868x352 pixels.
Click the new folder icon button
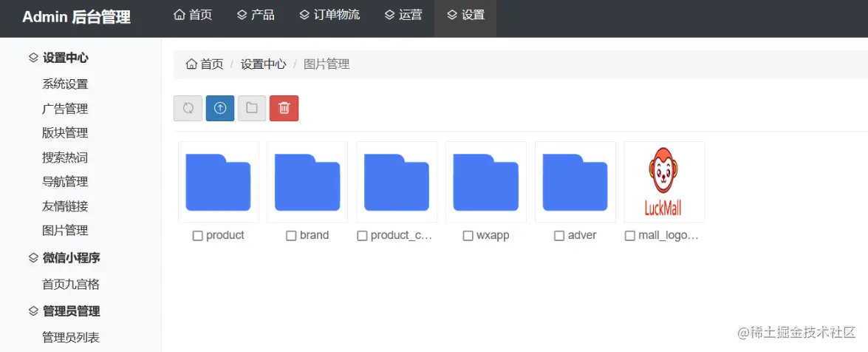[x=252, y=108]
